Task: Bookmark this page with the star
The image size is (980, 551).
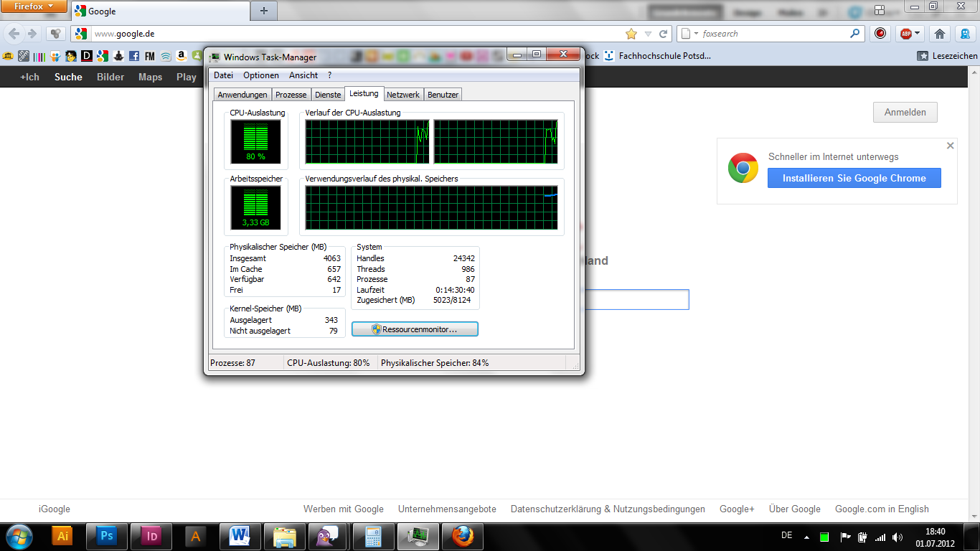Action: click(631, 34)
